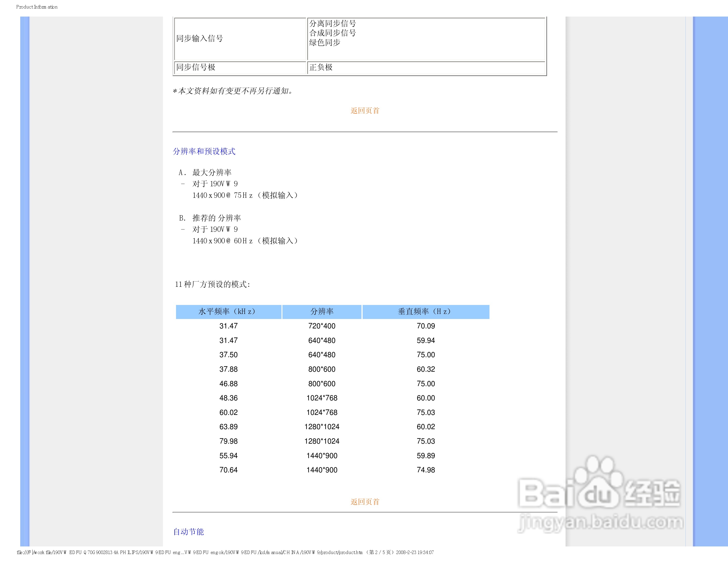Click the 绿色同步 text in table
This screenshot has height=563, width=728.
324,43
